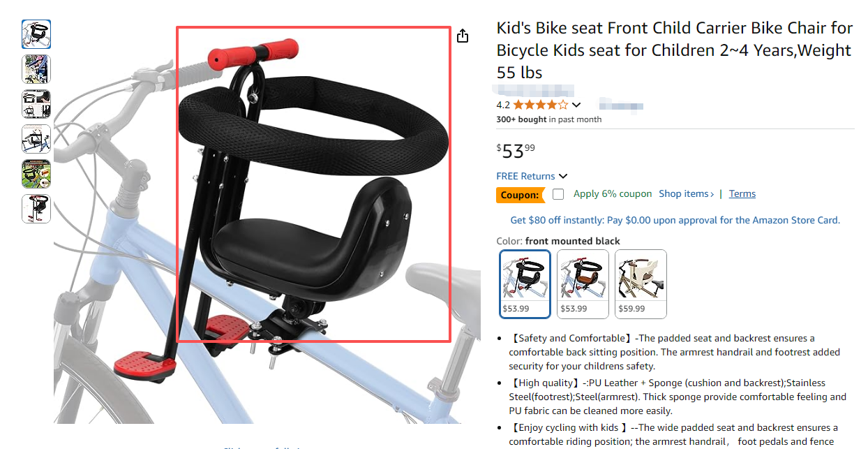Select the second product thumbnail

tap(36, 69)
